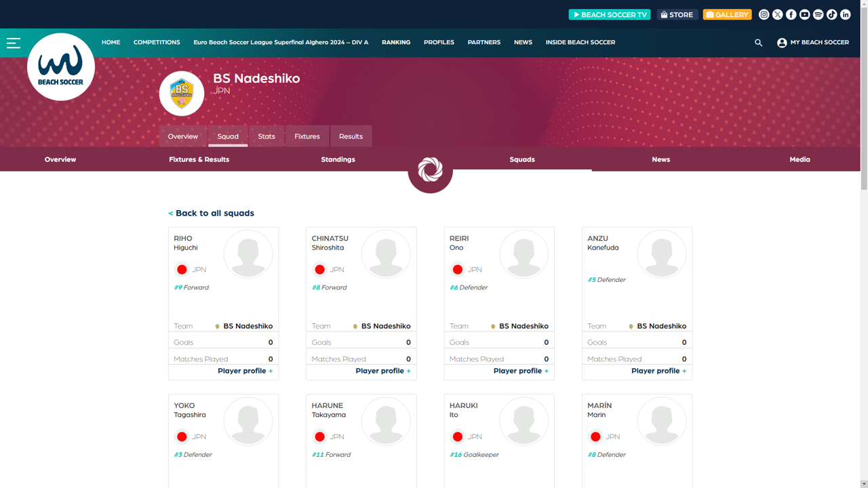Viewport: 868px width, 488px height.
Task: Open the YouTube social icon
Action: (804, 14)
